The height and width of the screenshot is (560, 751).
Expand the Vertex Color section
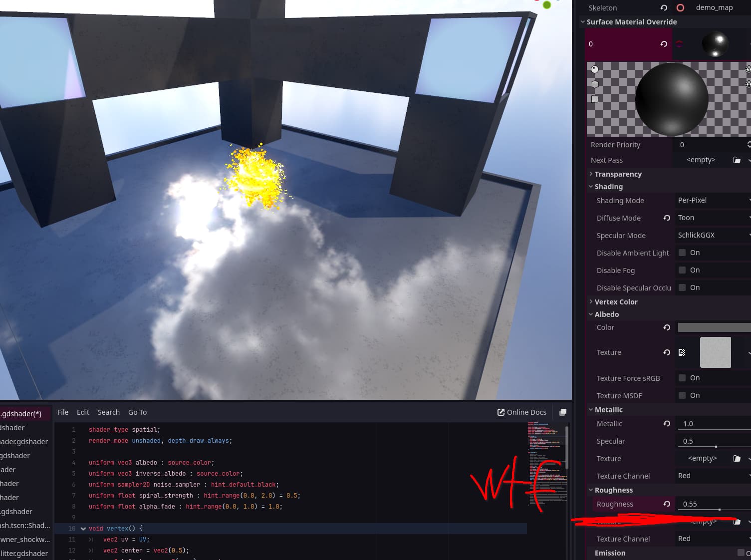(616, 302)
